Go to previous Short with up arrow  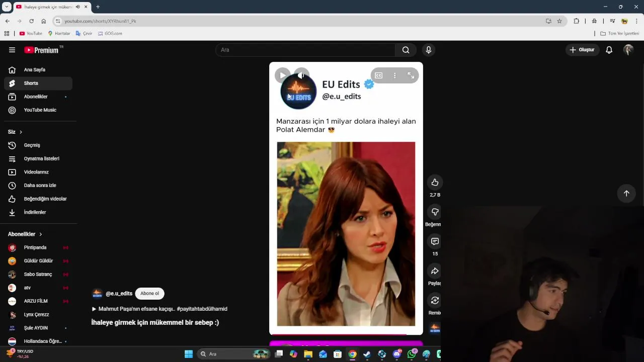point(626,194)
